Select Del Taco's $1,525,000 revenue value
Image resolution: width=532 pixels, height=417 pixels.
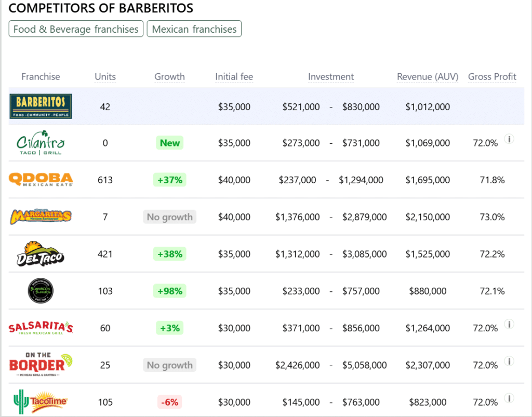click(428, 254)
